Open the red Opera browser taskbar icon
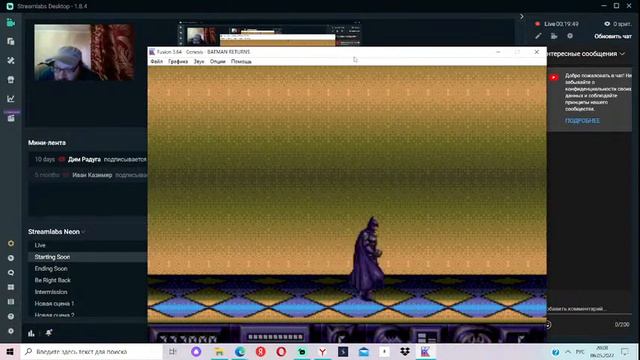Viewport: 640px width, 360px height. 281,351
